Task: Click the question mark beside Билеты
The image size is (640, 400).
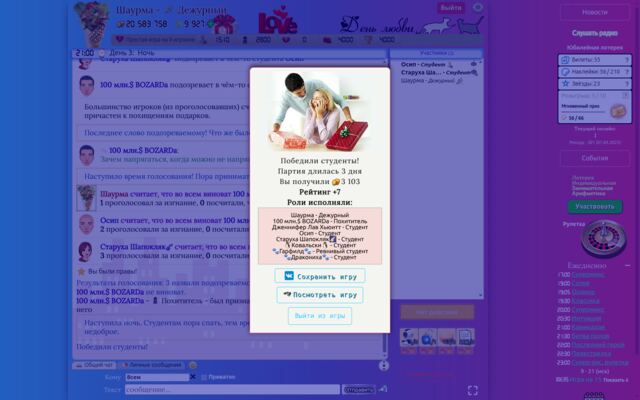Action: pos(627,60)
